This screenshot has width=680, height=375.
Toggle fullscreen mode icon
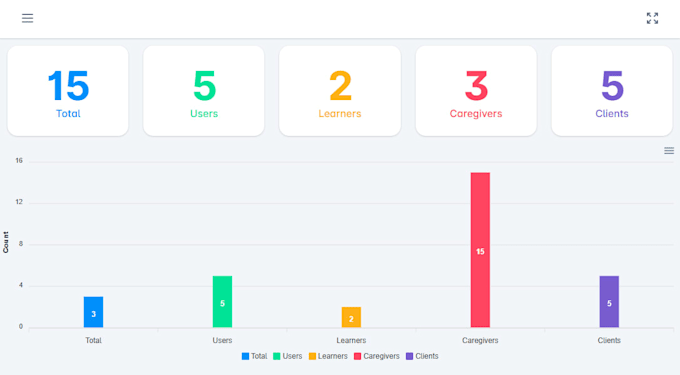point(652,18)
